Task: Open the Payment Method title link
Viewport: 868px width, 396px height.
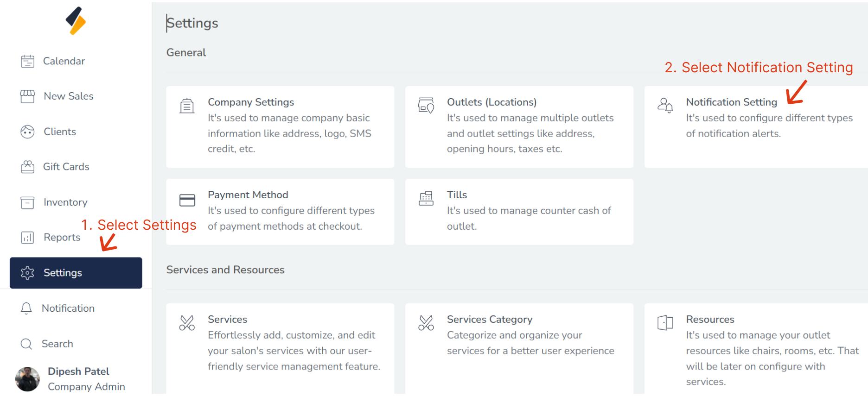Action: click(x=248, y=195)
